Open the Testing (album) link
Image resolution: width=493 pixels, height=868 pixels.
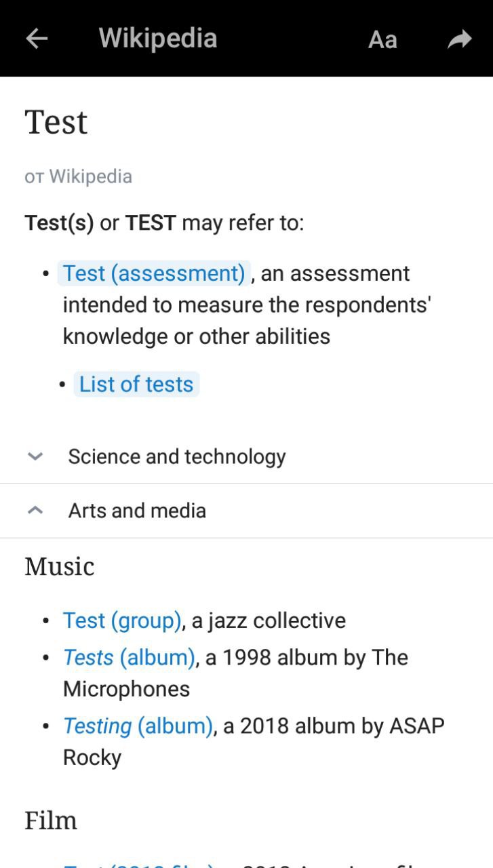(138, 726)
